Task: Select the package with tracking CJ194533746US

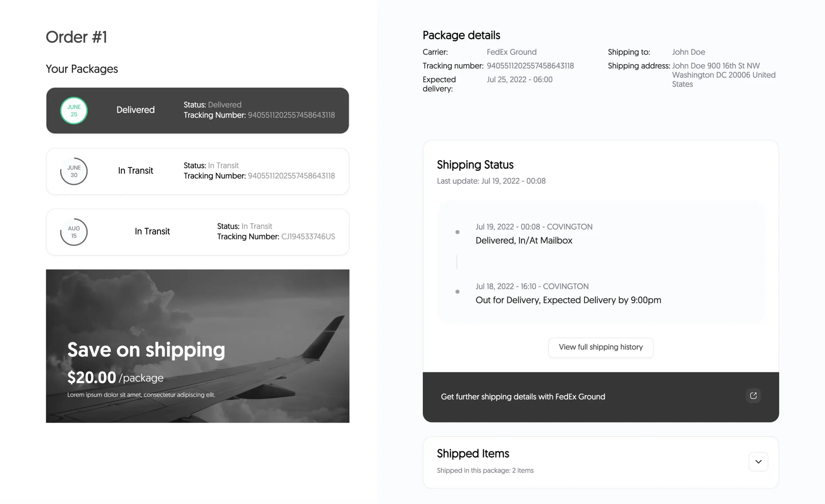Action: coord(198,232)
